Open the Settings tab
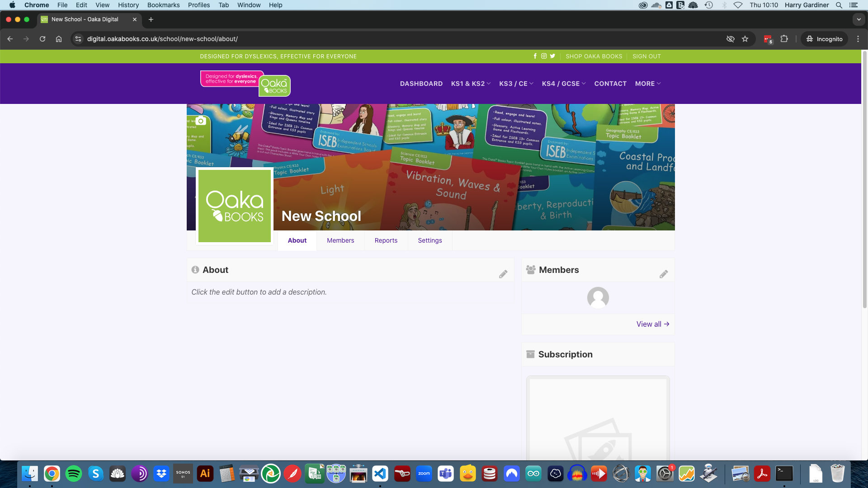 [430, 240]
